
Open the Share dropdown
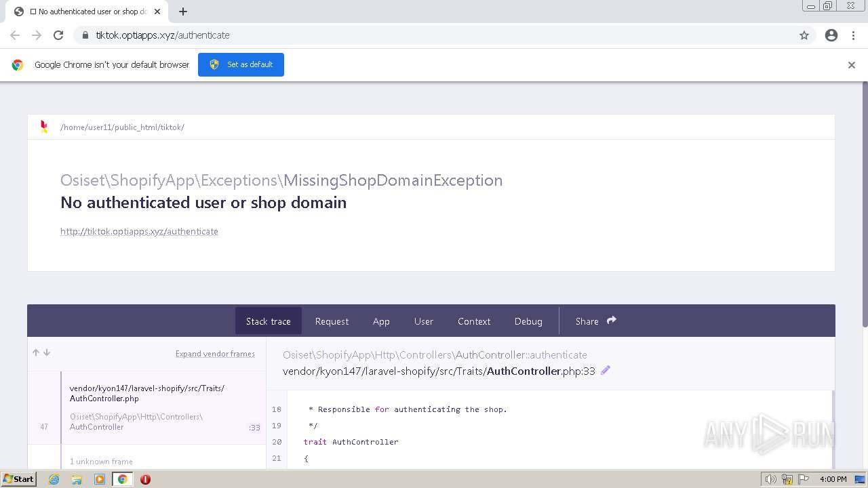[595, 321]
